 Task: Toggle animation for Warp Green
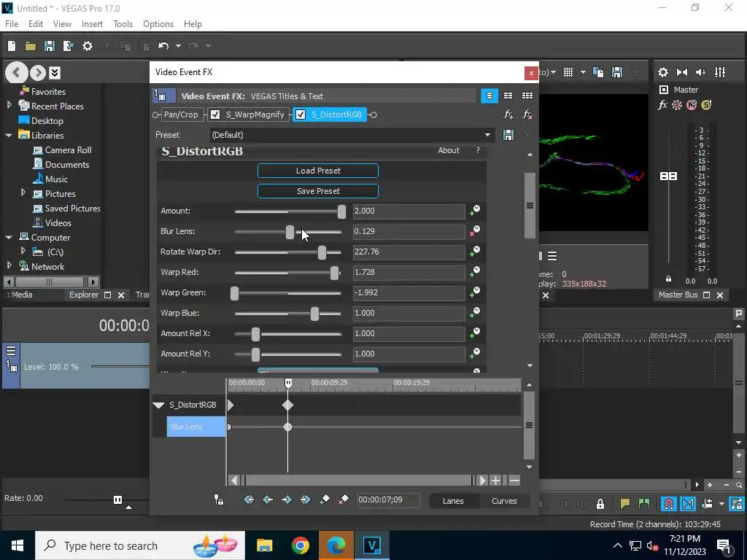click(x=475, y=292)
